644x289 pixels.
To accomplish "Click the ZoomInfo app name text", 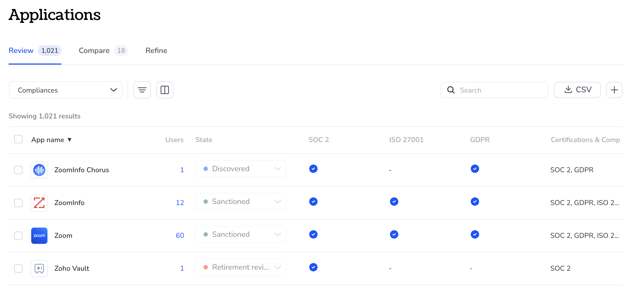I will (69, 203).
